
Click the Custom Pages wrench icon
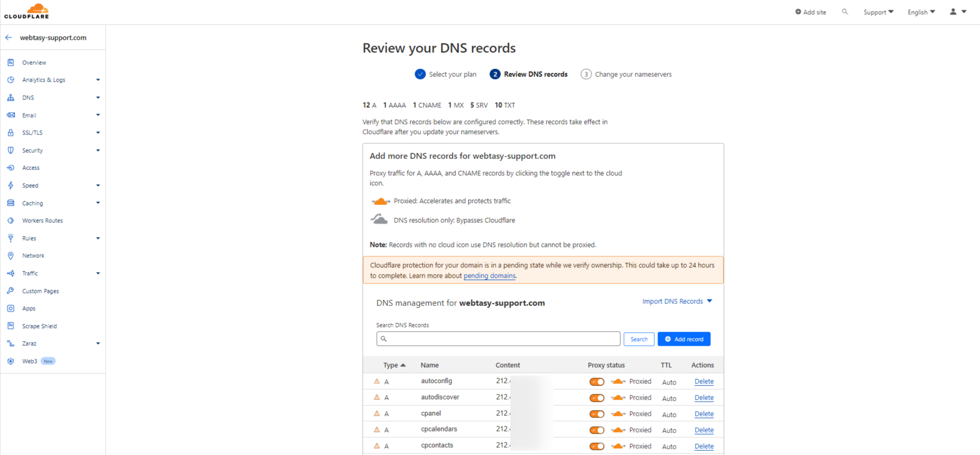coord(10,291)
